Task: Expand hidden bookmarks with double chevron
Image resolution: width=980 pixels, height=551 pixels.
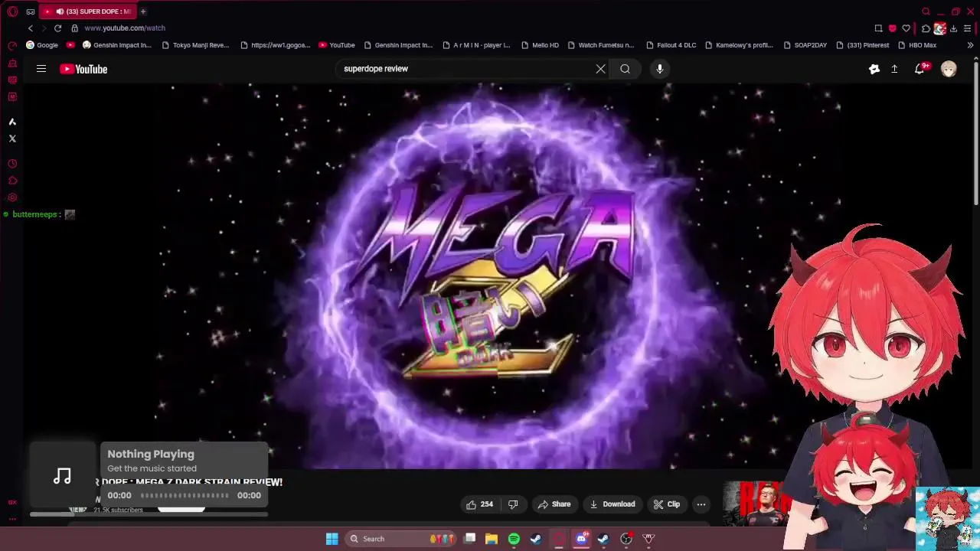Action: point(970,45)
